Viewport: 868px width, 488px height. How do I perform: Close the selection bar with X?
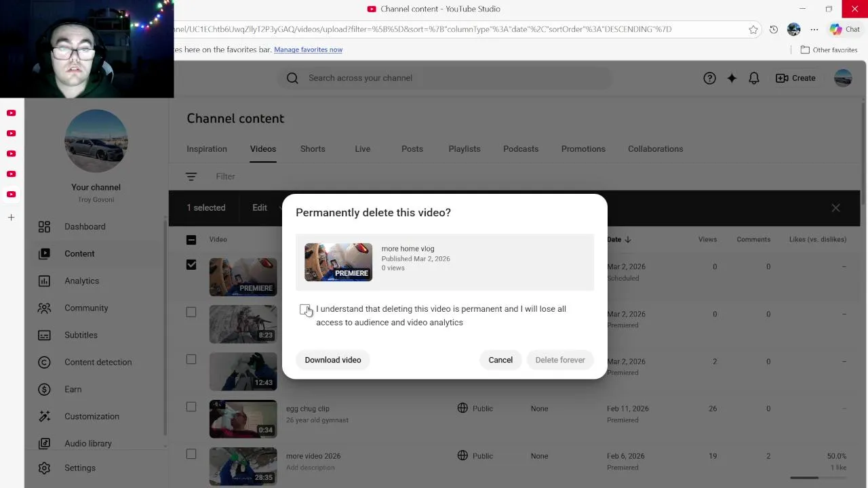[835, 208]
